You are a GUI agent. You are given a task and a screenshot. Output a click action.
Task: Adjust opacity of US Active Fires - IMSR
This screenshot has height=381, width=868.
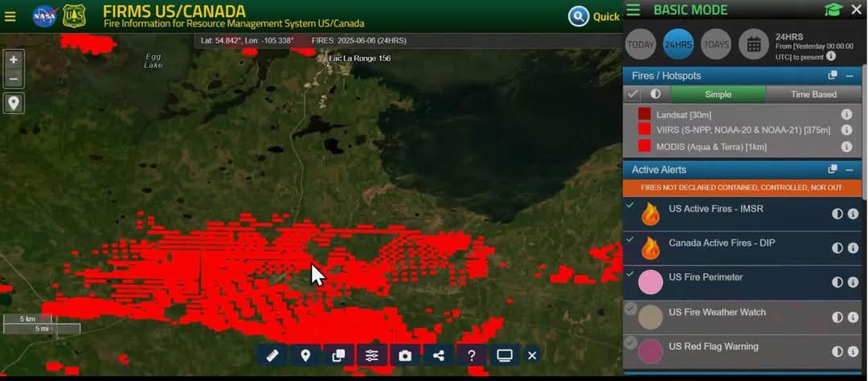pos(837,214)
